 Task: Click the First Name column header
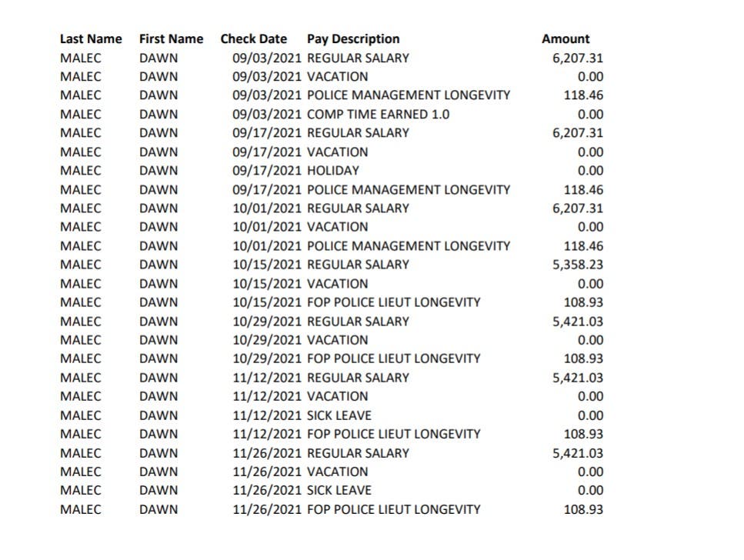171,38
